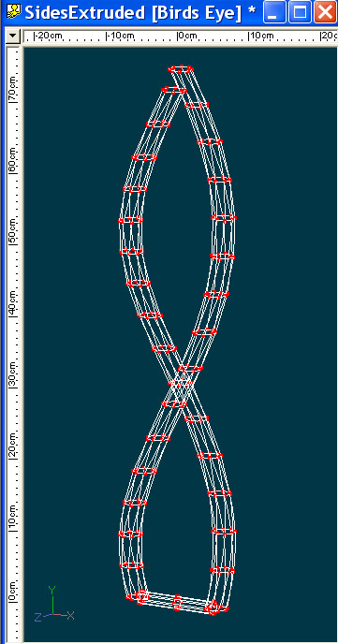Click the SidesExtruded window system icon
338x644 pixels.
click(x=14, y=12)
